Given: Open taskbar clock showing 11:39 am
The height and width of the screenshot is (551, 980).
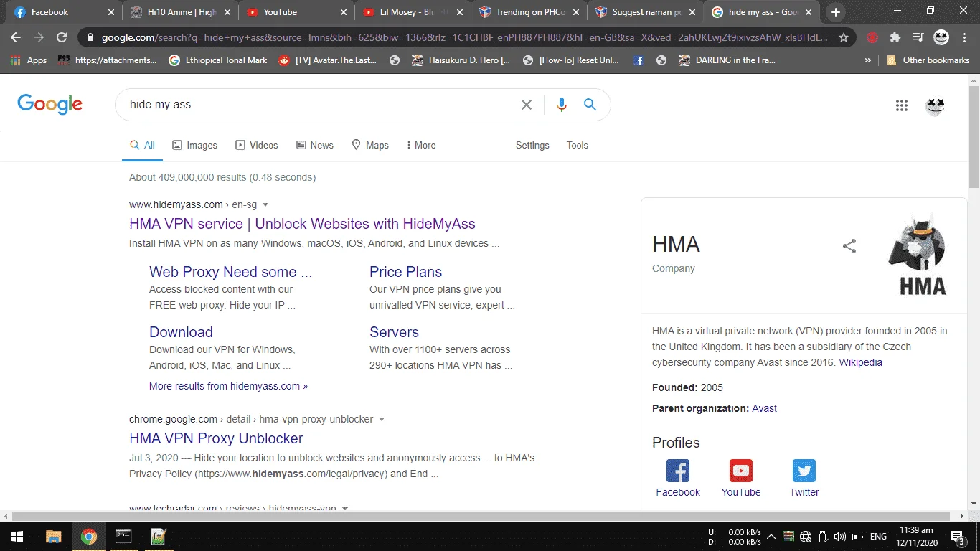Looking at the screenshot, I should pos(916,536).
